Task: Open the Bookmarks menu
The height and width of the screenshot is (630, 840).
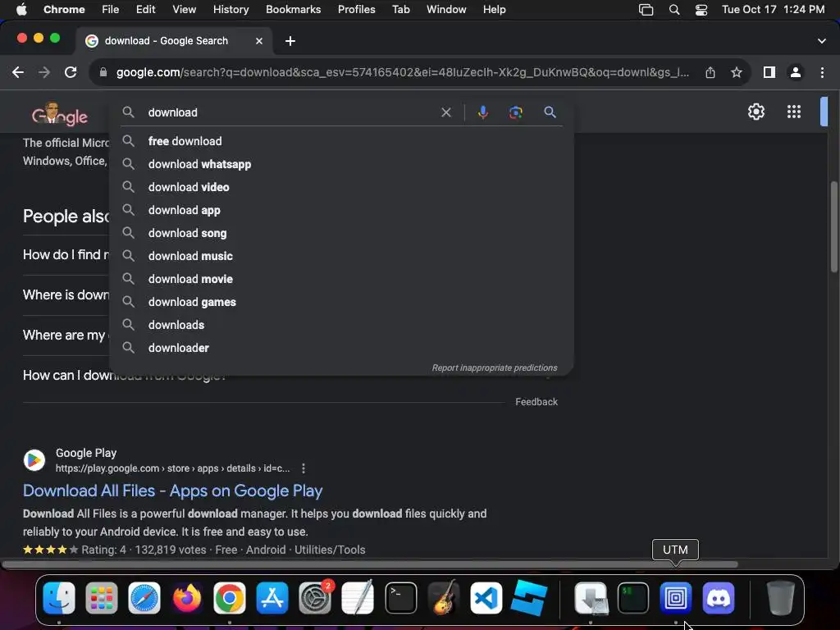Action: [x=293, y=10]
